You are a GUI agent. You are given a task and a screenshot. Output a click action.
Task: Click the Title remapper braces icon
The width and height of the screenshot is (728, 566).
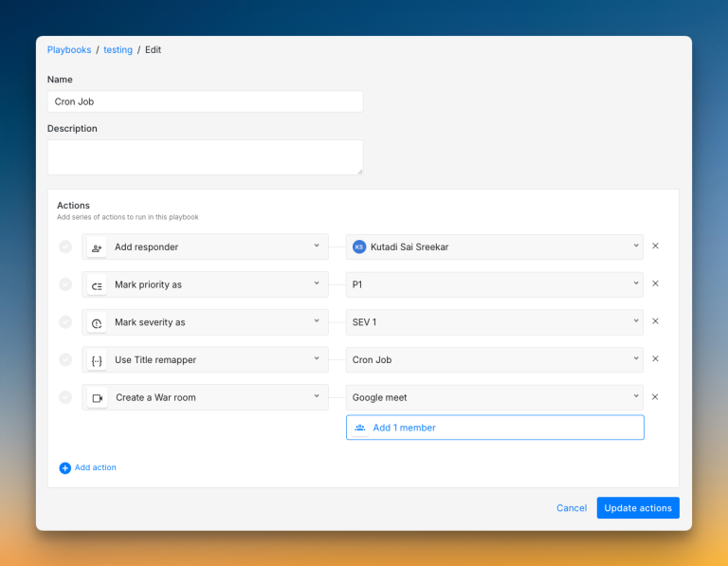97,360
